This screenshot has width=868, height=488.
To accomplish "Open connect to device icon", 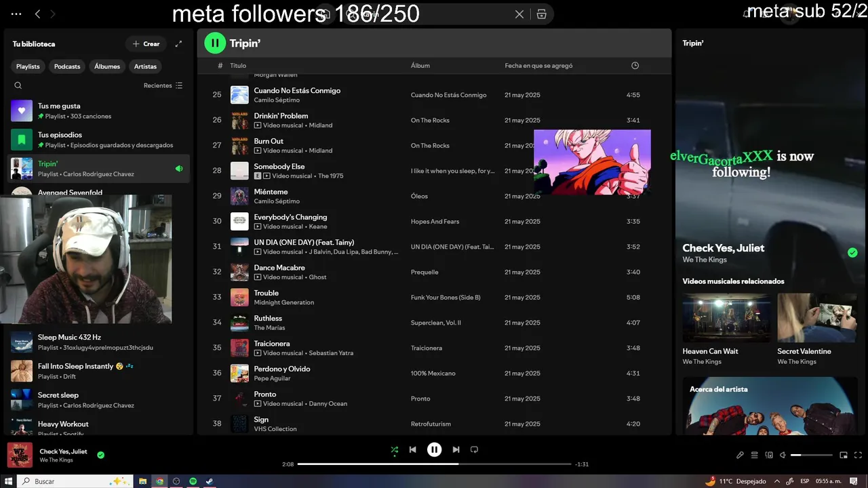I will (x=769, y=455).
